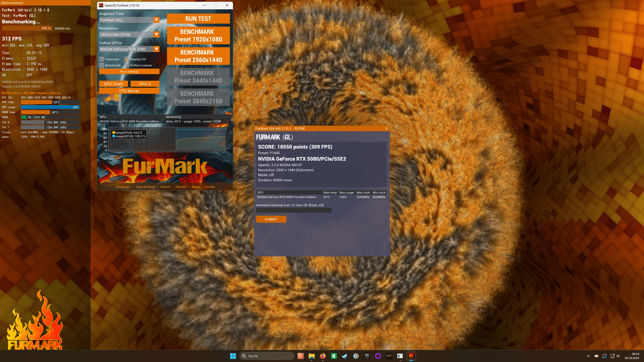This screenshot has width=644, height=362.
Task: Close the FurMark SCORE panel
Action: 387,128
